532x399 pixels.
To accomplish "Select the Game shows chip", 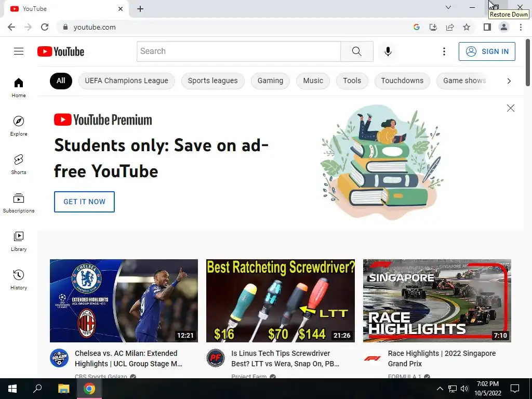I will tap(464, 81).
